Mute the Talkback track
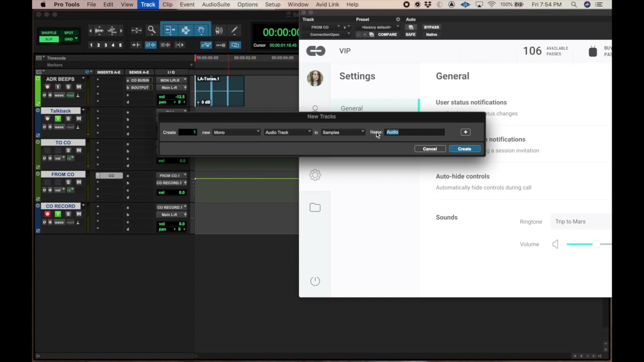Viewport: 644px width, 362px height. (x=78, y=119)
